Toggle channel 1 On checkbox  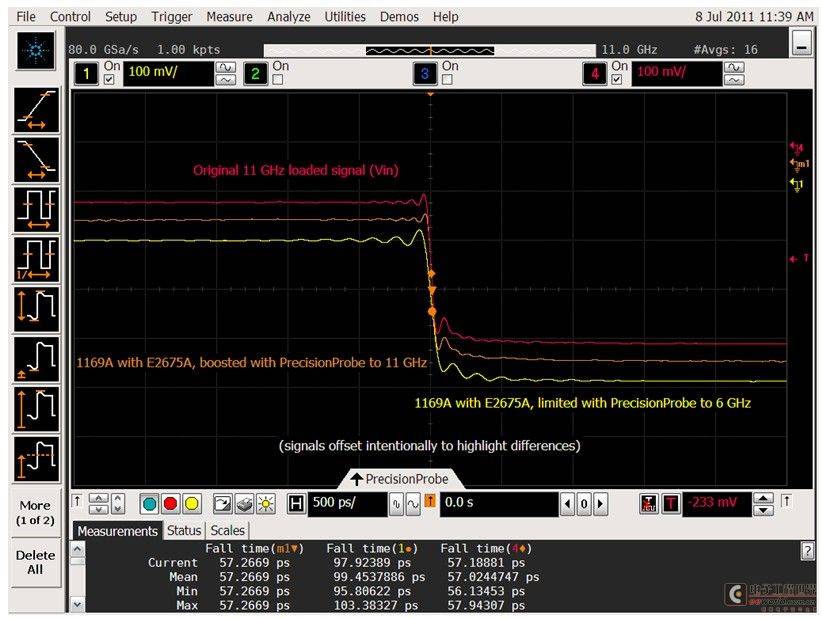point(109,80)
